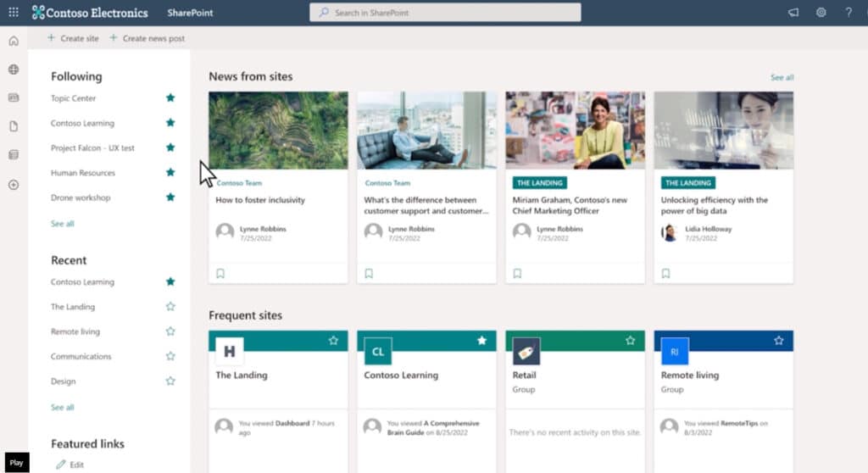Click the Play button
This screenshot has width=868, height=473.
tap(17, 463)
